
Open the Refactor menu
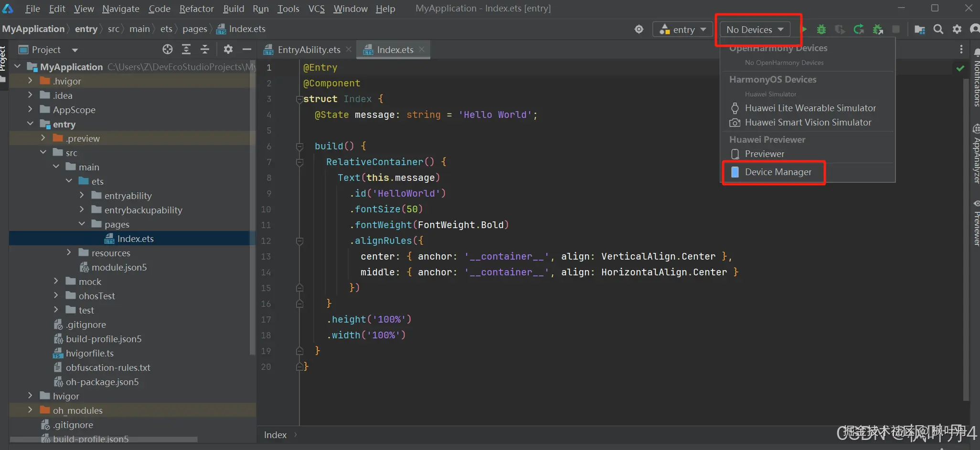click(x=196, y=9)
